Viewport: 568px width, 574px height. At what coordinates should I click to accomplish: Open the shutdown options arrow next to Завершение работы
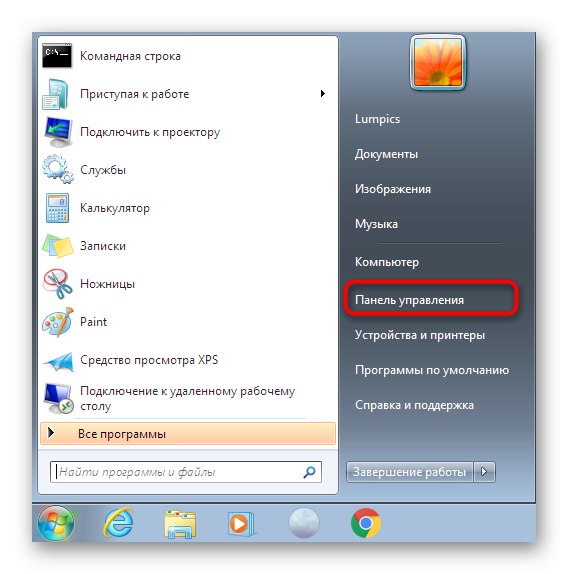click(484, 472)
